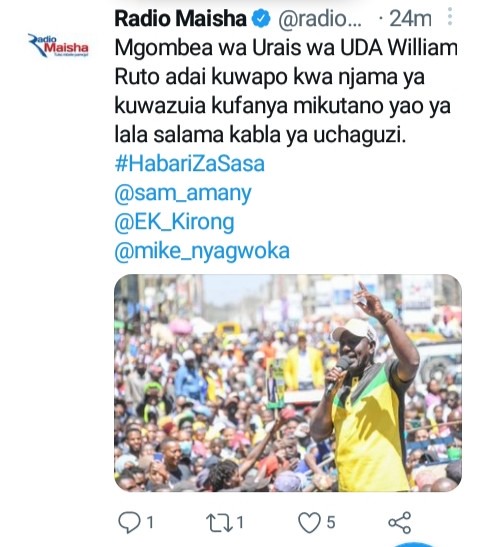Click the 24m timestamp
The height and width of the screenshot is (547, 480).
[410, 18]
